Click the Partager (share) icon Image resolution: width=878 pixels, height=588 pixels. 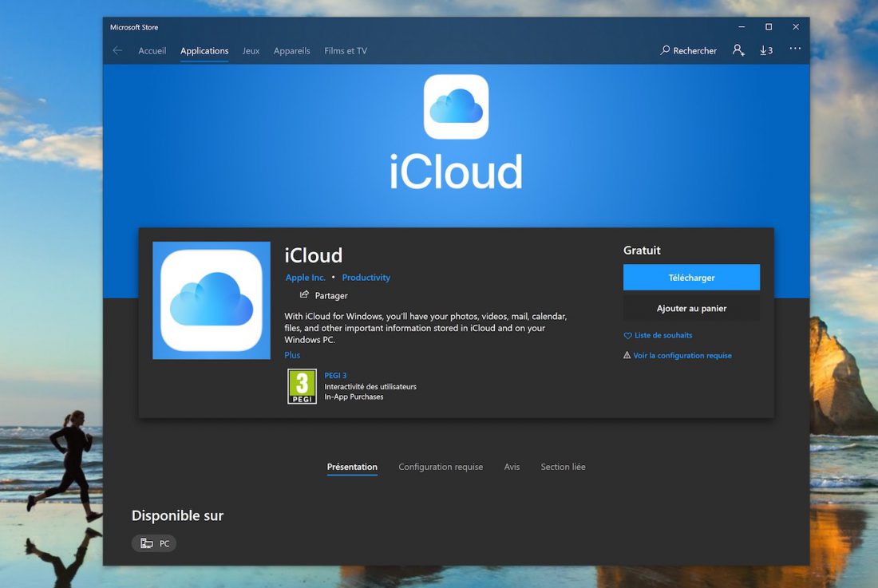tap(306, 295)
